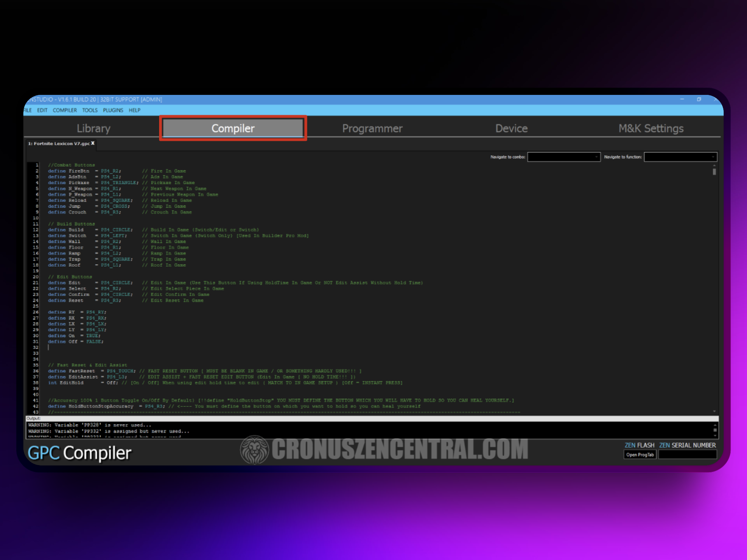Click the code editor scroll-up arrow
This screenshot has width=747, height=560.
tap(714, 165)
